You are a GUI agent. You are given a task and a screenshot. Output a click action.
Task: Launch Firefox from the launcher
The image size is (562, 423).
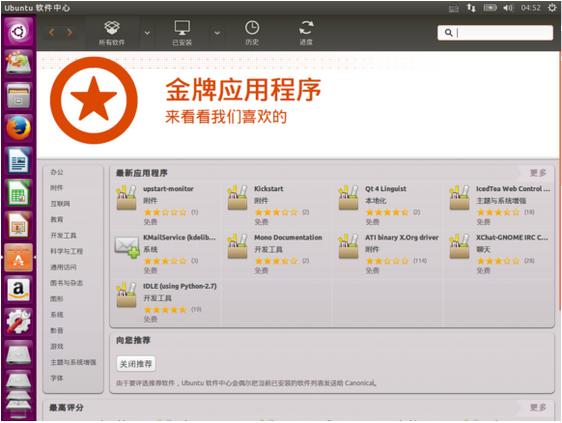pos(19,128)
